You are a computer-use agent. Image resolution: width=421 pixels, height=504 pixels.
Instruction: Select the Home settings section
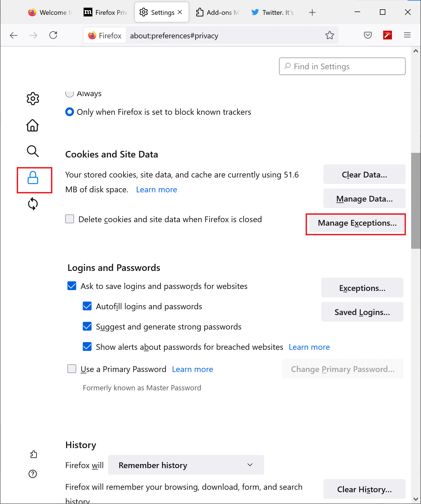32,125
